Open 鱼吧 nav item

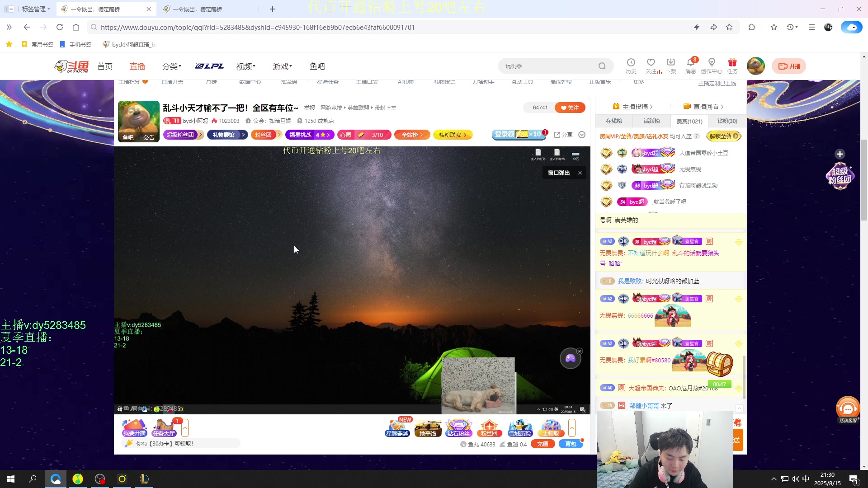point(317,66)
